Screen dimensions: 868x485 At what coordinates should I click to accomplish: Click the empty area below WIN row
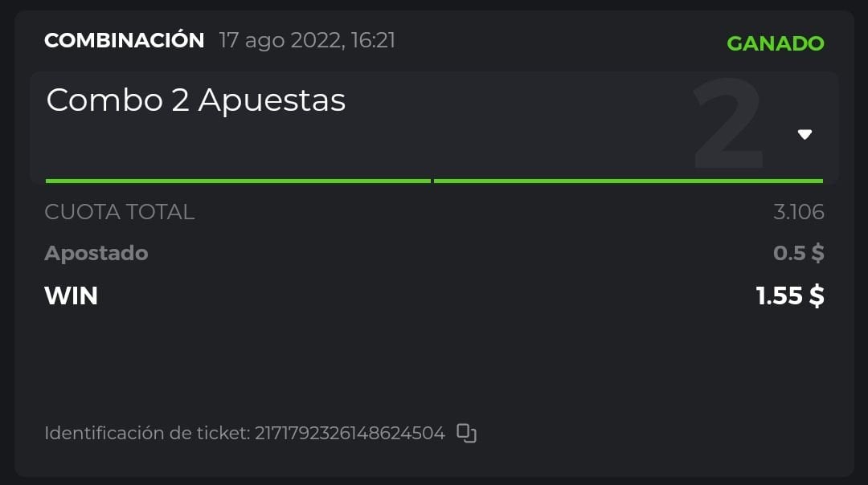[x=434, y=361]
